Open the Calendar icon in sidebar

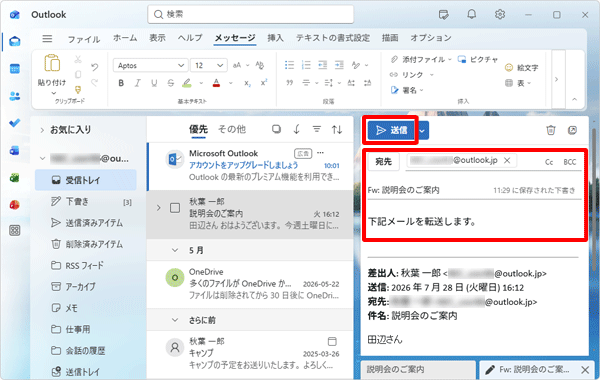click(15, 69)
